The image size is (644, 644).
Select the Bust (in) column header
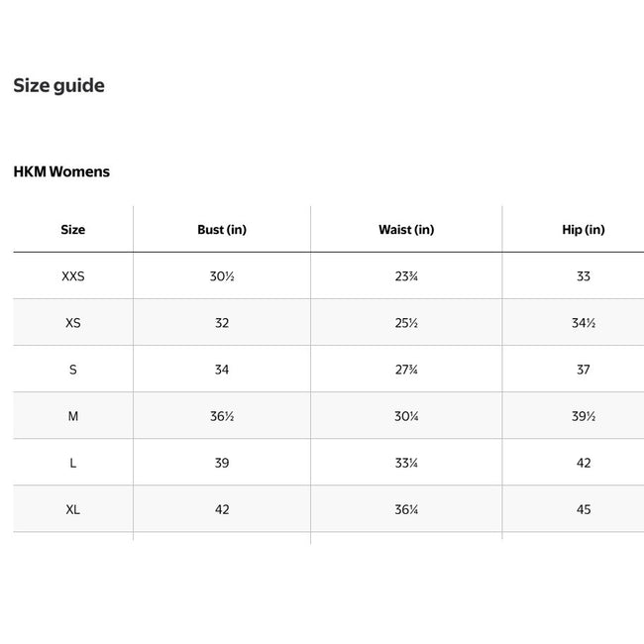point(222,230)
